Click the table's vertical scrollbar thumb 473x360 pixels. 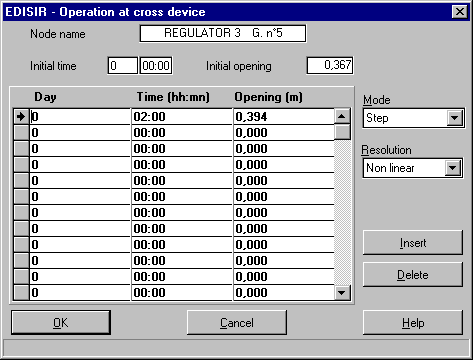coord(342,132)
